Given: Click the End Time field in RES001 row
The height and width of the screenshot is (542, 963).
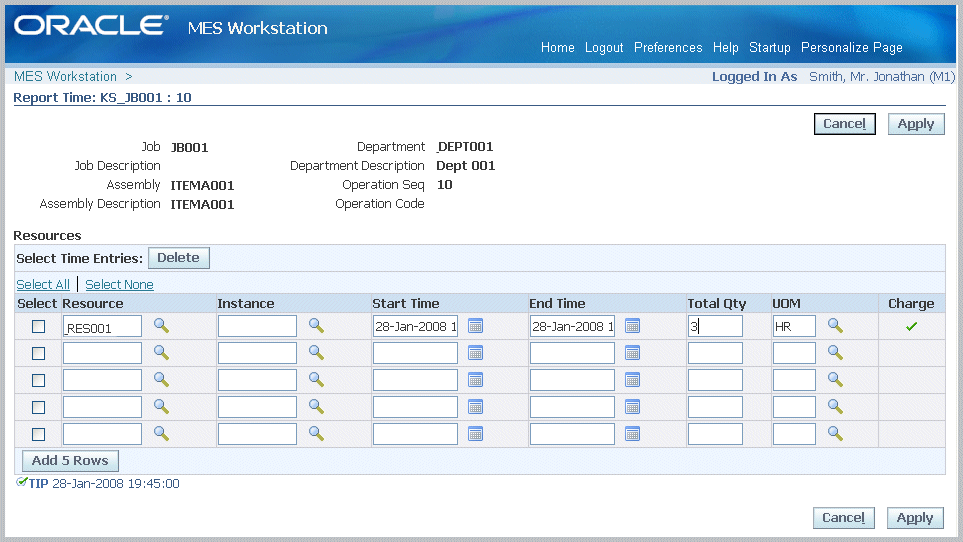Looking at the screenshot, I should (572, 326).
